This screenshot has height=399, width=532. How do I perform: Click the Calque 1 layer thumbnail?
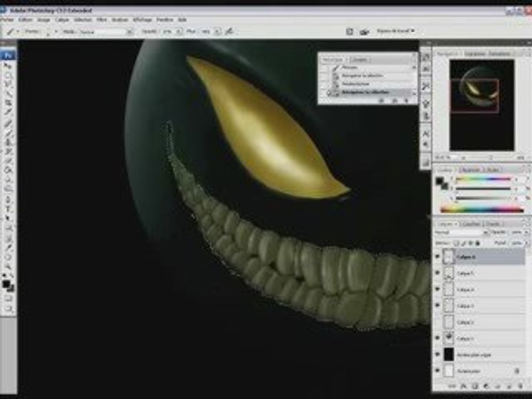click(x=449, y=338)
